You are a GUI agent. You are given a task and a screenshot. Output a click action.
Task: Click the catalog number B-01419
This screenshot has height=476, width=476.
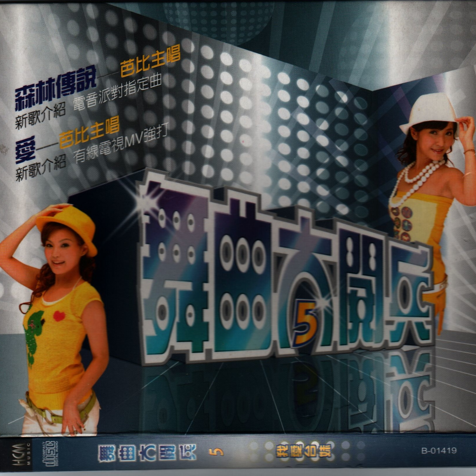(439, 451)
